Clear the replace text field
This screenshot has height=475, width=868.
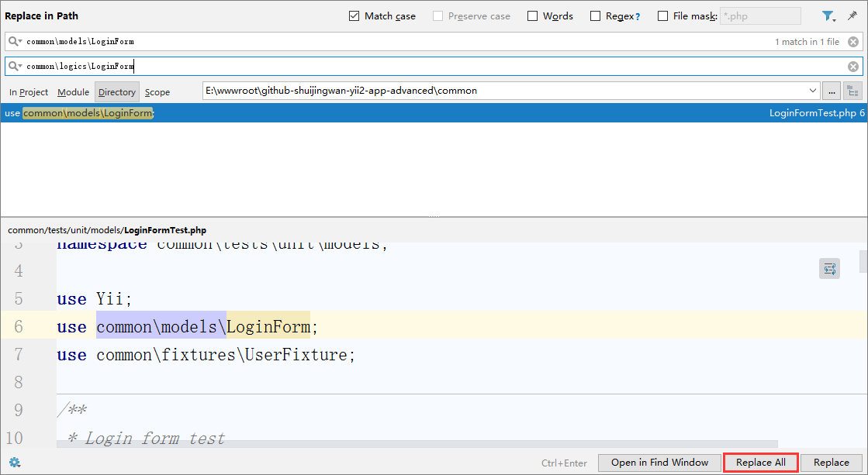pos(852,67)
